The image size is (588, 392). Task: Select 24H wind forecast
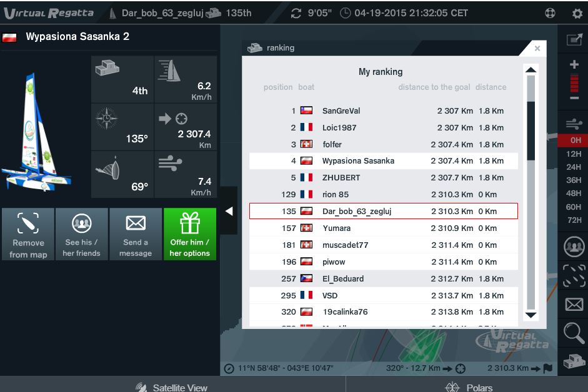point(574,167)
